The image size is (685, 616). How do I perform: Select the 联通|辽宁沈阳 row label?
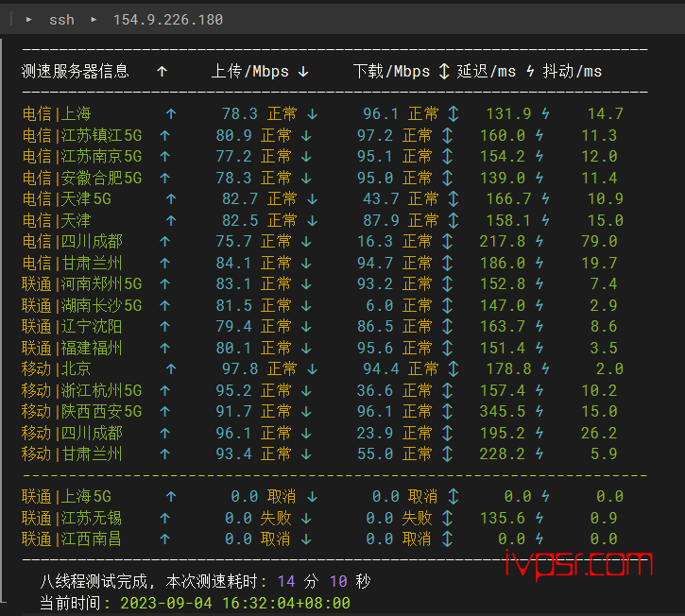tap(72, 327)
